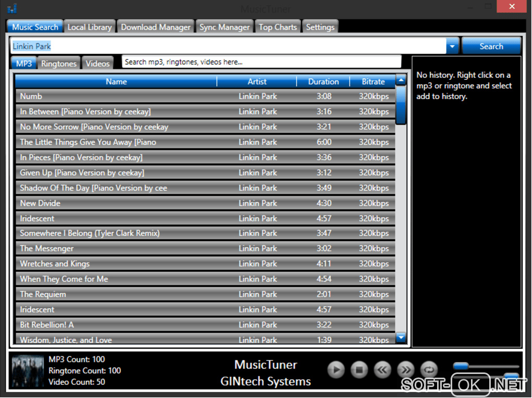This screenshot has height=398, width=532.
Task: Click the MusicTuner app icon in title bar
Action: tap(12, 8)
